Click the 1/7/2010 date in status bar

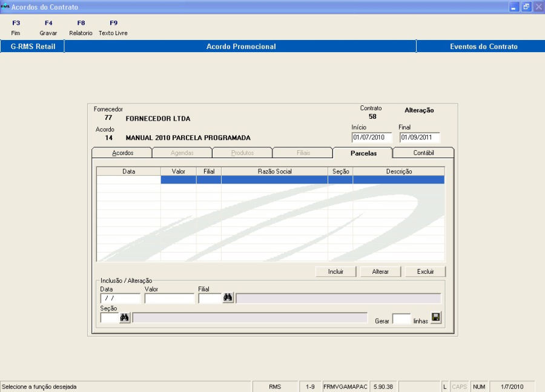[512, 387]
